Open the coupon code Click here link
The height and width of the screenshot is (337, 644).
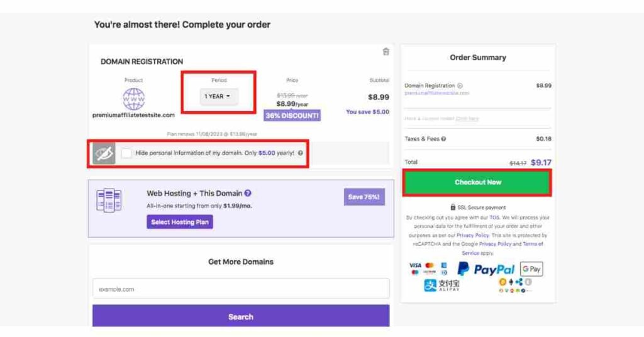click(467, 119)
